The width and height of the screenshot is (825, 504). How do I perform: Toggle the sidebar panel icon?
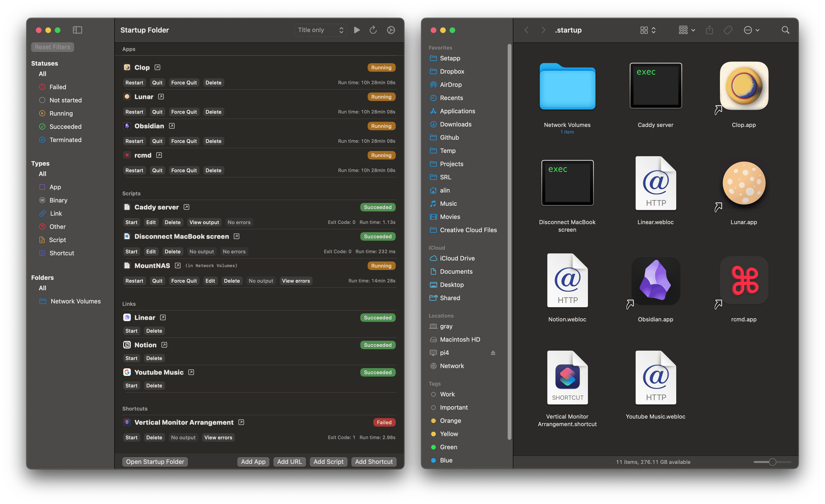(x=77, y=30)
